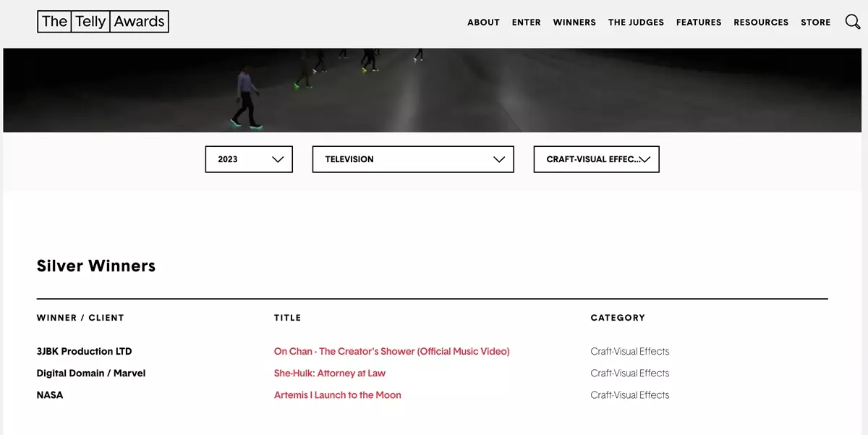This screenshot has height=435, width=868.
Task: Click the Silver Winners heading
Action: pos(96,266)
